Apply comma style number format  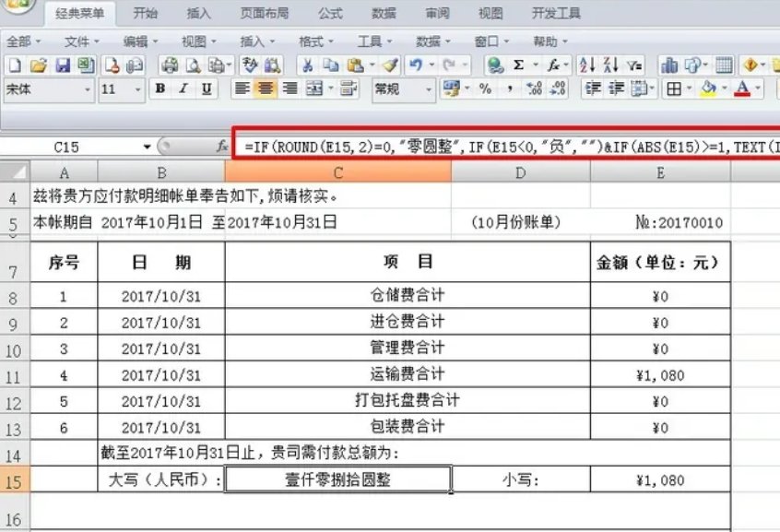pyautogui.click(x=511, y=89)
